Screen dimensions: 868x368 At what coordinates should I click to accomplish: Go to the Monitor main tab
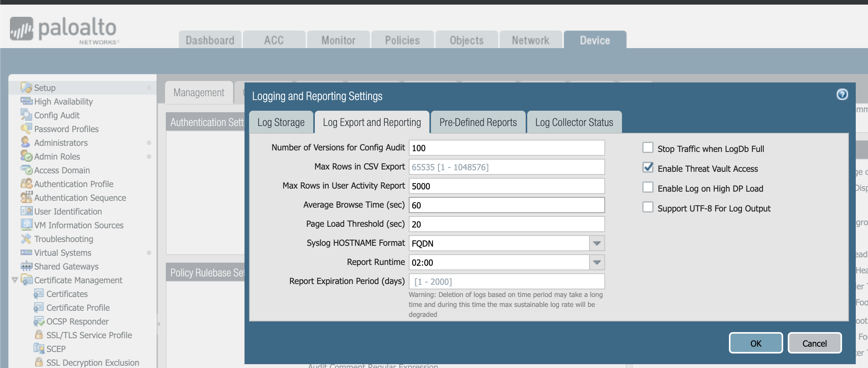tap(338, 40)
